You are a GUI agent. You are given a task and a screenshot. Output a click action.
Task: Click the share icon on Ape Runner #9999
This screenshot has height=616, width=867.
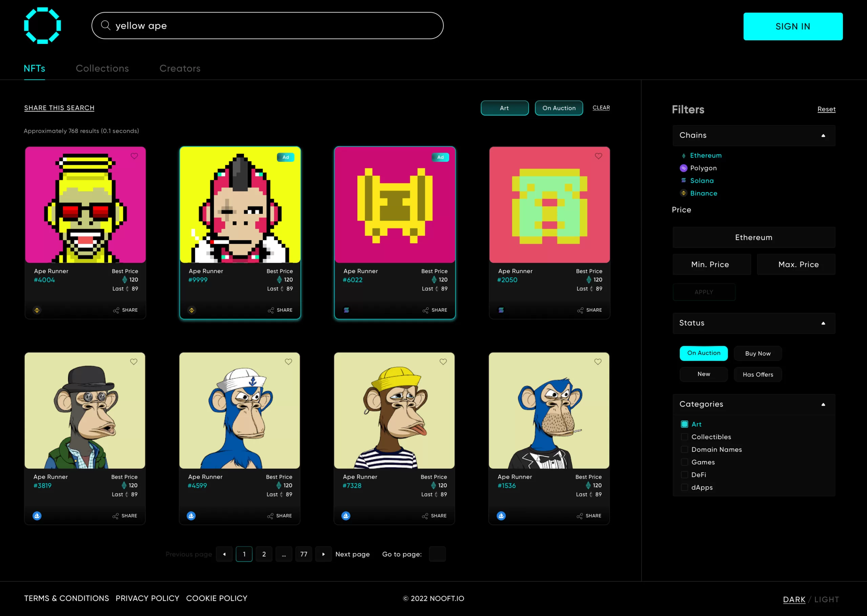tap(271, 310)
